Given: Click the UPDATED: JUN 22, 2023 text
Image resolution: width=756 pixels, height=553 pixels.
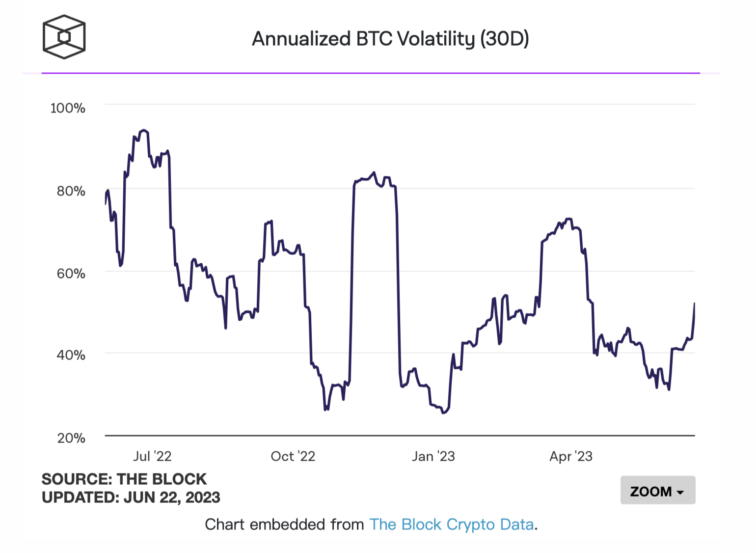Looking at the screenshot, I should (x=131, y=498).
